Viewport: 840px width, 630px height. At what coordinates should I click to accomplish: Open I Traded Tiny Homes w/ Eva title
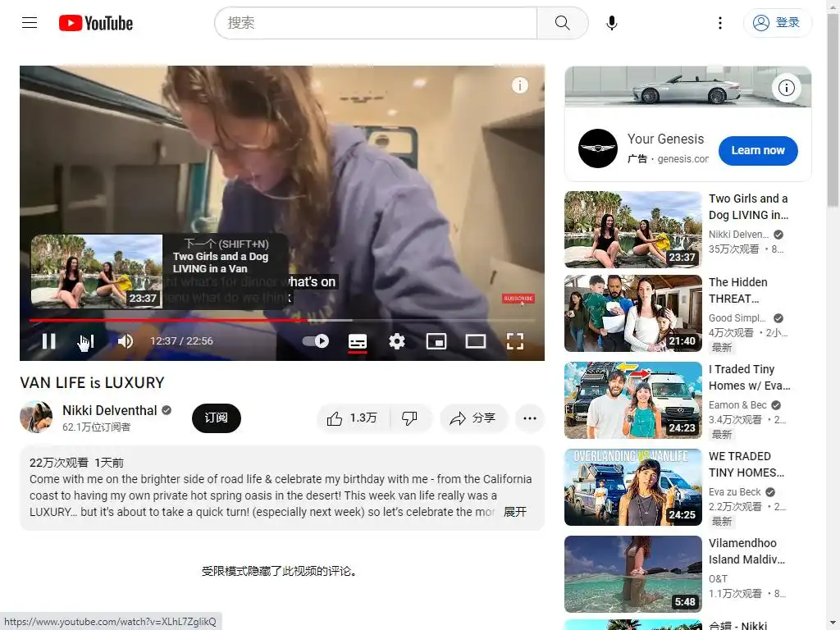[x=749, y=377]
